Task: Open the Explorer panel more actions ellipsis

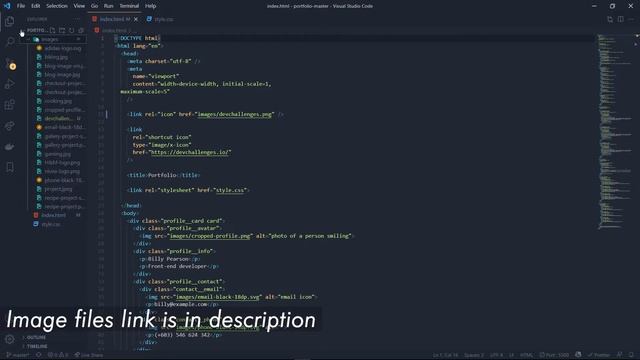Action: pos(78,19)
